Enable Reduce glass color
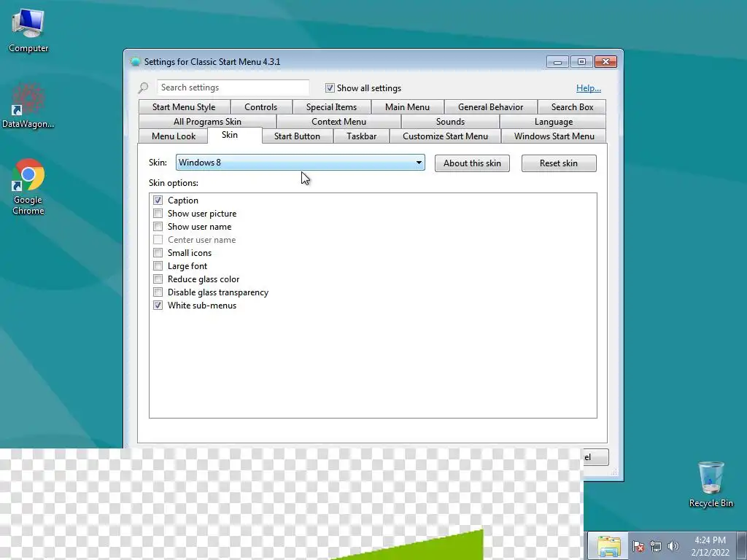Screen dimensions: 747x560 pos(158,279)
